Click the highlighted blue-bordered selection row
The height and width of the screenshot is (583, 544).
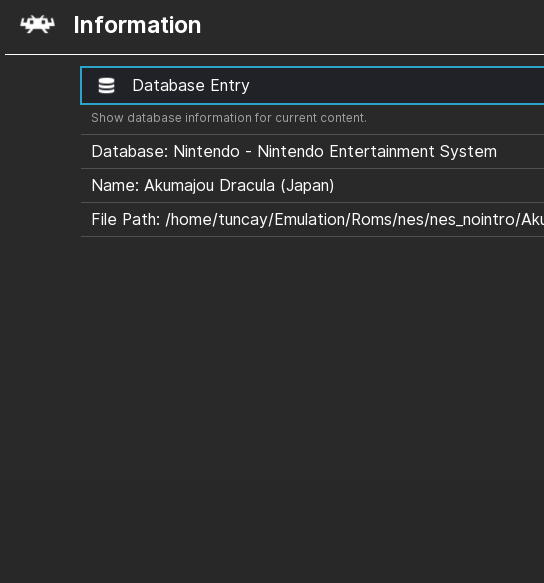[x=312, y=86]
